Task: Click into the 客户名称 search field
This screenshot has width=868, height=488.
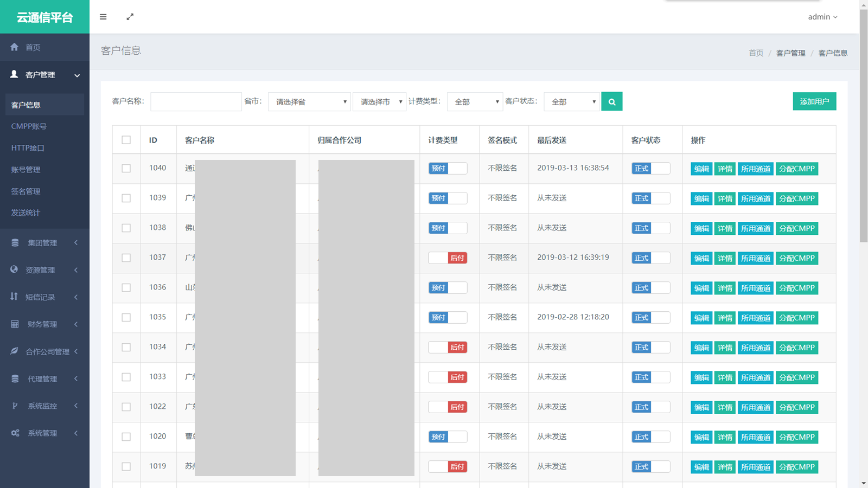Action: (196, 102)
